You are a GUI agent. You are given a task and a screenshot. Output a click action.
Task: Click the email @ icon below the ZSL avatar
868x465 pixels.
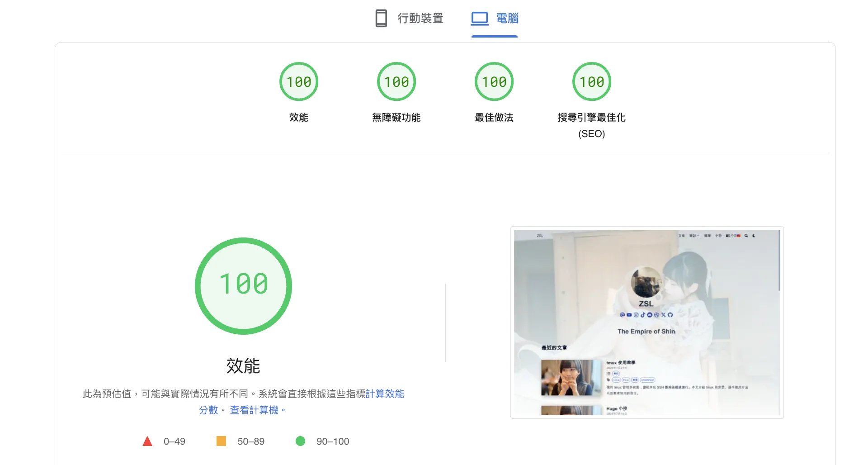[x=623, y=315]
